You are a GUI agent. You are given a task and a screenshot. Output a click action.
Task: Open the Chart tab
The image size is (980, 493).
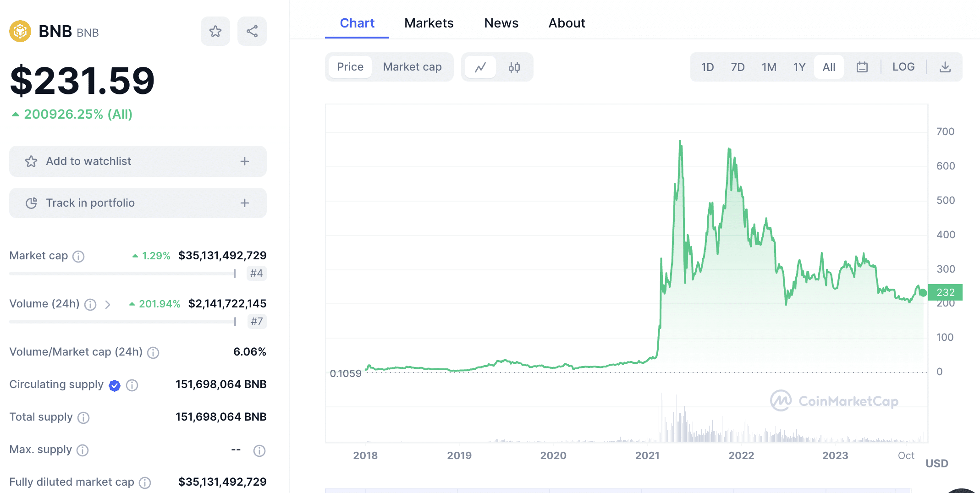tap(357, 23)
